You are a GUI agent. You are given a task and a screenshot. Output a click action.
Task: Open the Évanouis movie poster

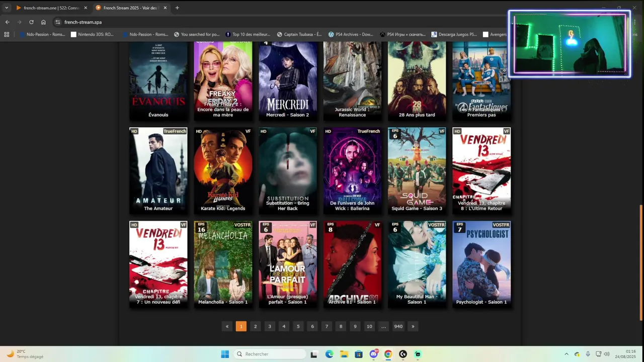(158, 81)
